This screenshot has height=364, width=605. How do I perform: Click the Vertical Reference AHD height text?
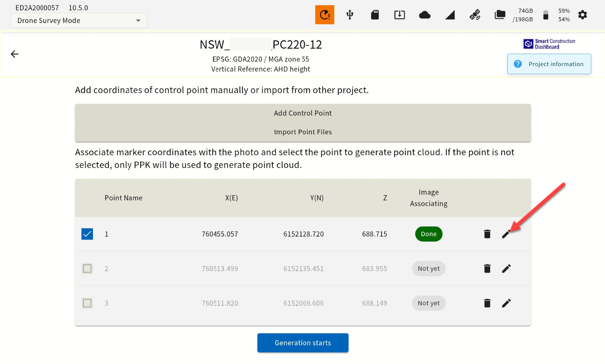261,69
